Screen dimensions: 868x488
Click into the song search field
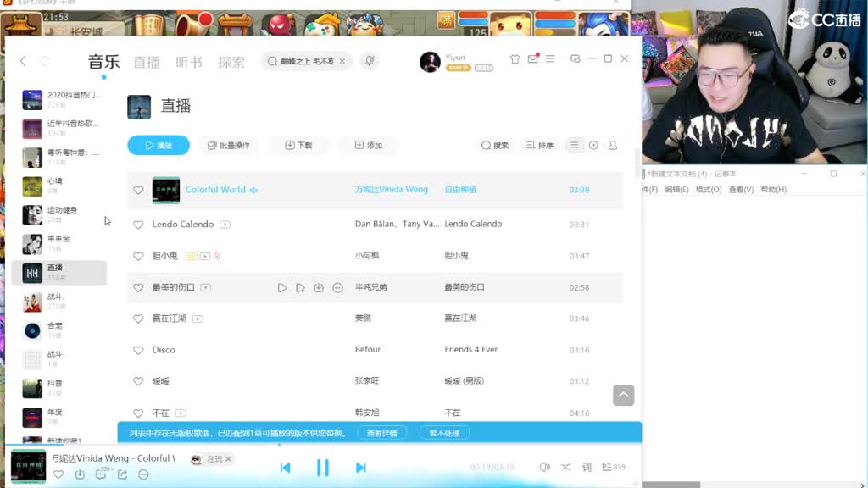tap(305, 61)
